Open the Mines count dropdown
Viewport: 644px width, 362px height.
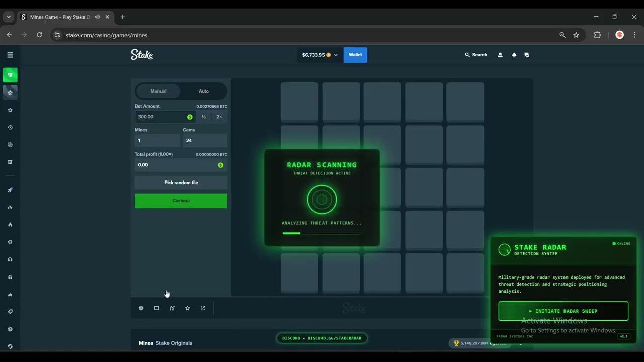click(157, 140)
